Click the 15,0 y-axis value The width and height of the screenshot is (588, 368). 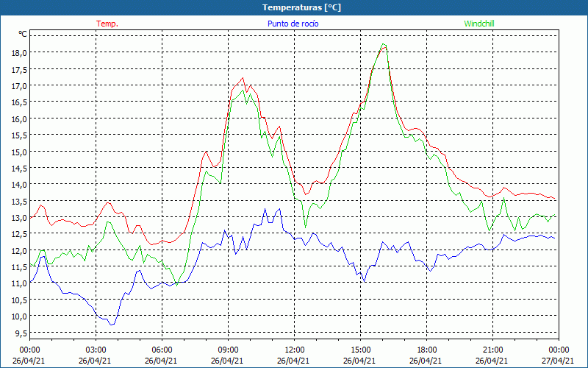(20, 152)
